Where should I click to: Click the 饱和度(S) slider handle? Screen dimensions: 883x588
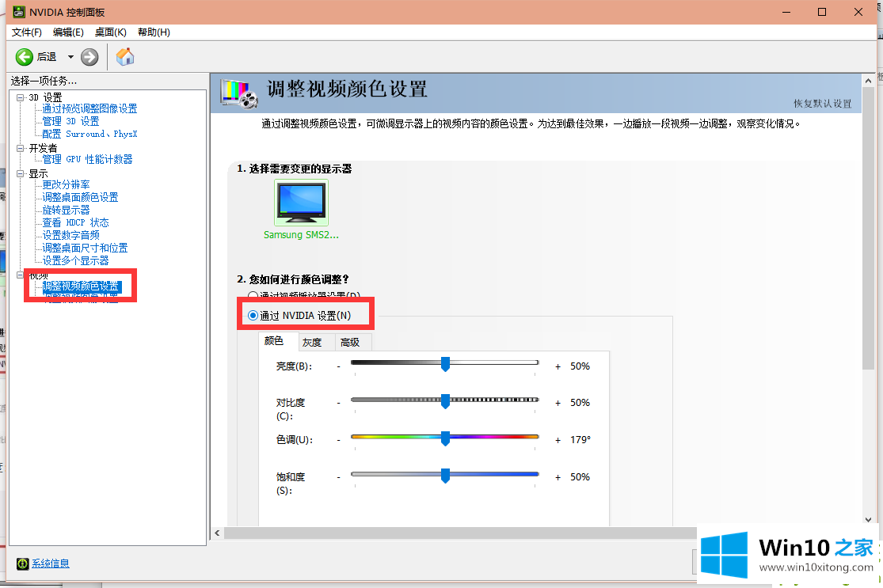(445, 476)
